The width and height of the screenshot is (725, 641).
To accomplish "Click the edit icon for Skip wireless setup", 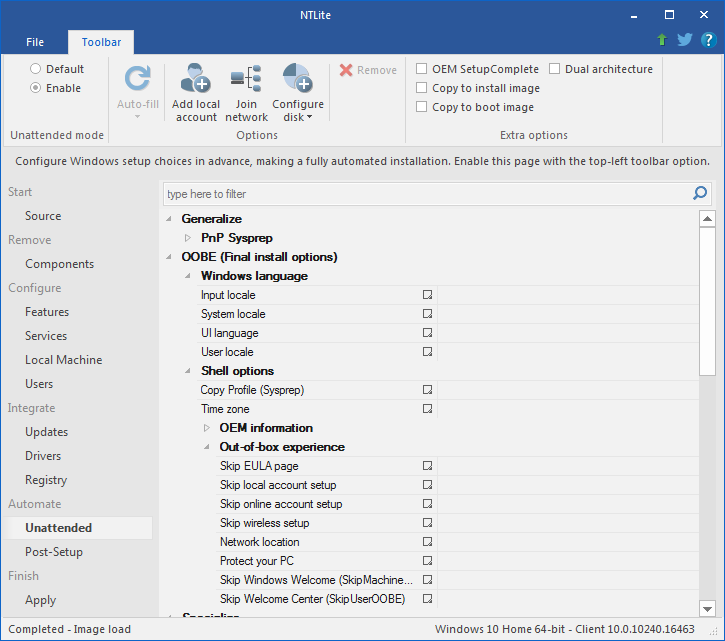I will tap(427, 522).
